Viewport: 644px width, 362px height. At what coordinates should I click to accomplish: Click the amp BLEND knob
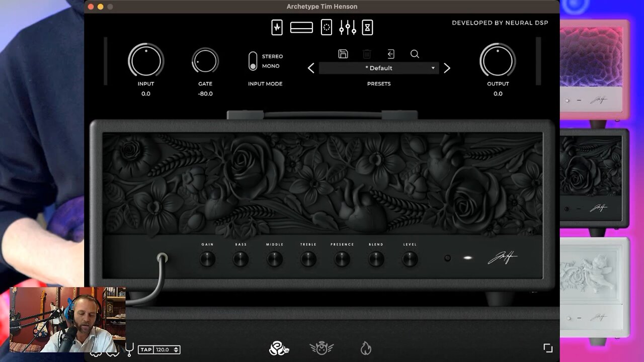pos(376,259)
